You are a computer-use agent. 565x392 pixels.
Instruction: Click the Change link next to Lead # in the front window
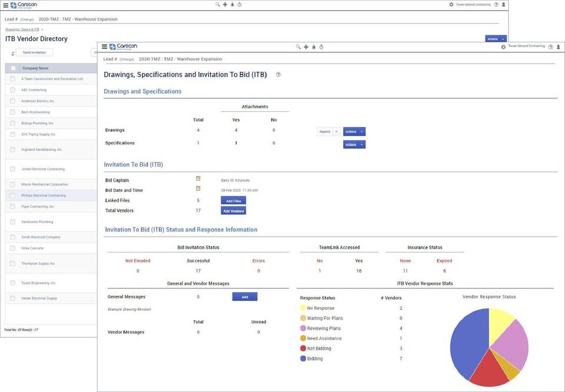click(126, 59)
